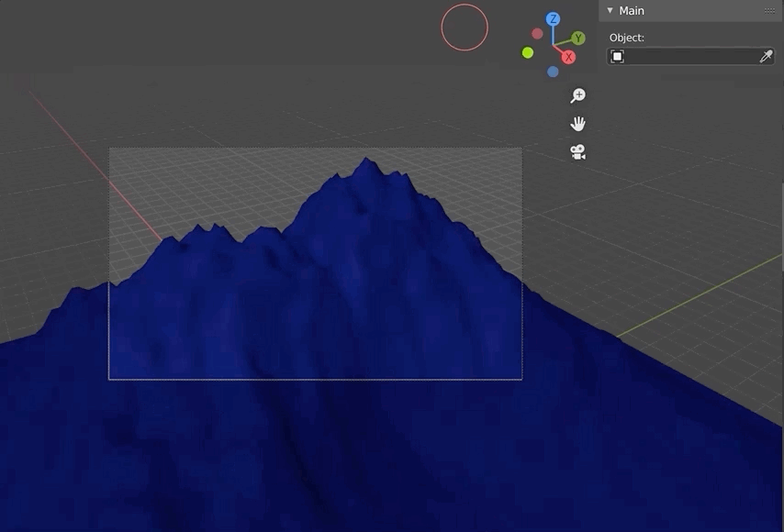The width and height of the screenshot is (784, 532).
Task: Pick an object with the eyedropper icon
Action: click(x=767, y=56)
